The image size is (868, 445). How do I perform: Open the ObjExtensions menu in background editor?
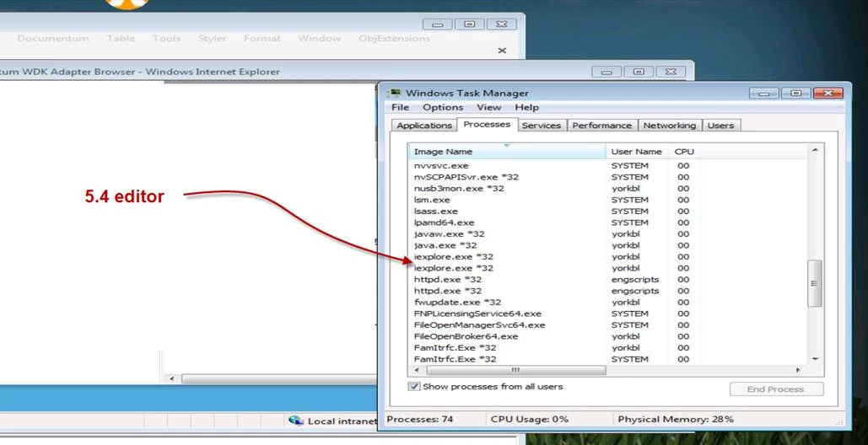[394, 38]
